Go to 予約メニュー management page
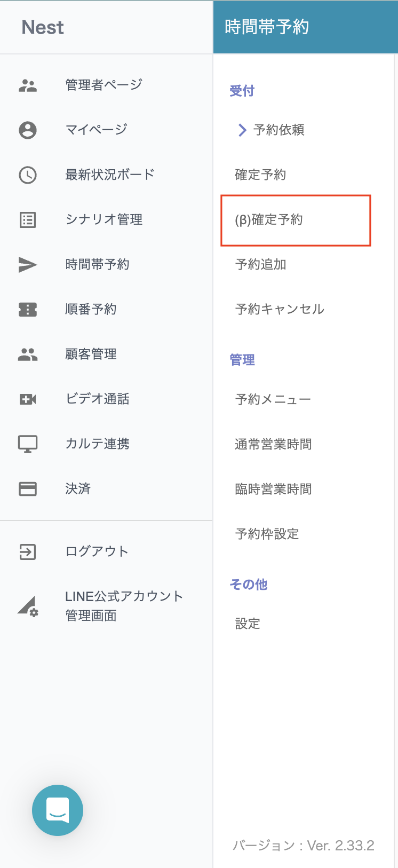 (273, 399)
